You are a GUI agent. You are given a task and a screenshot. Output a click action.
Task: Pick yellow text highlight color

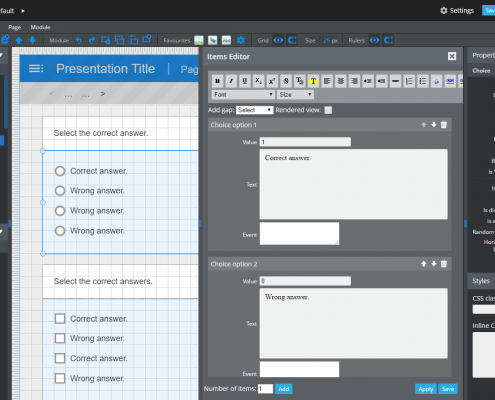pyautogui.click(x=313, y=81)
